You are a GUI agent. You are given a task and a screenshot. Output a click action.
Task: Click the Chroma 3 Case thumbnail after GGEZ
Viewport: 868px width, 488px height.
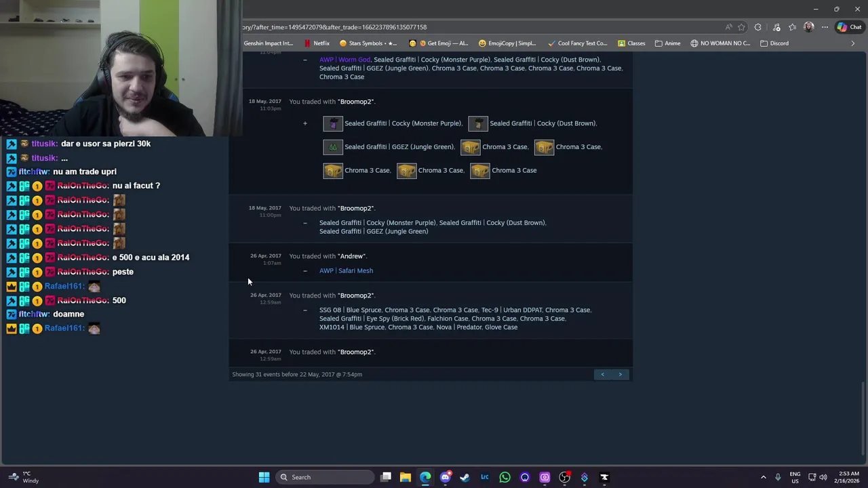point(470,146)
